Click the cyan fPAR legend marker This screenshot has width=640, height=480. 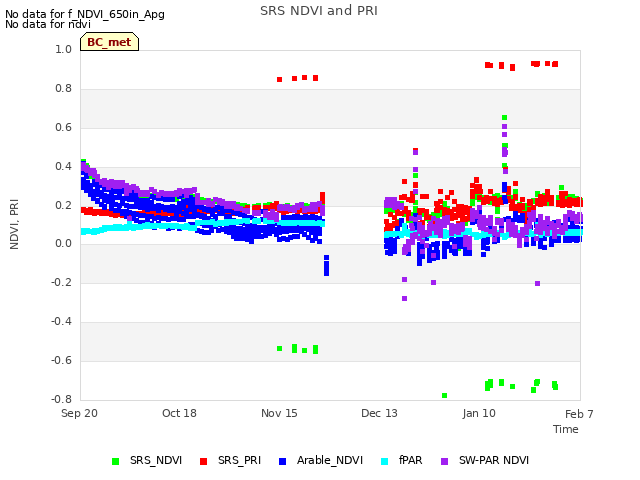(x=384, y=461)
